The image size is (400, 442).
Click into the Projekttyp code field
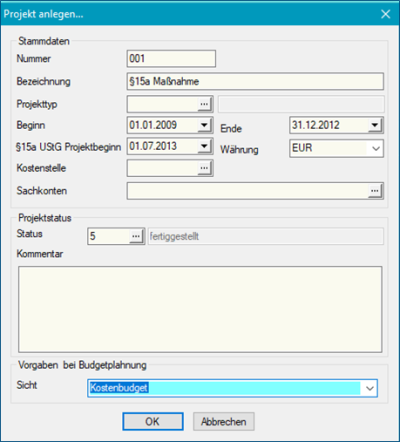(x=163, y=104)
